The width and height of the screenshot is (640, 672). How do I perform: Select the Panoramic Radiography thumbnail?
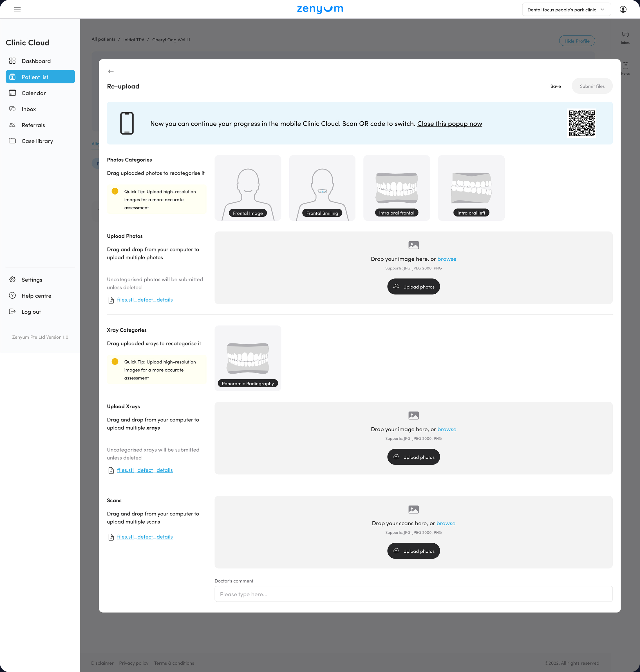pyautogui.click(x=248, y=358)
